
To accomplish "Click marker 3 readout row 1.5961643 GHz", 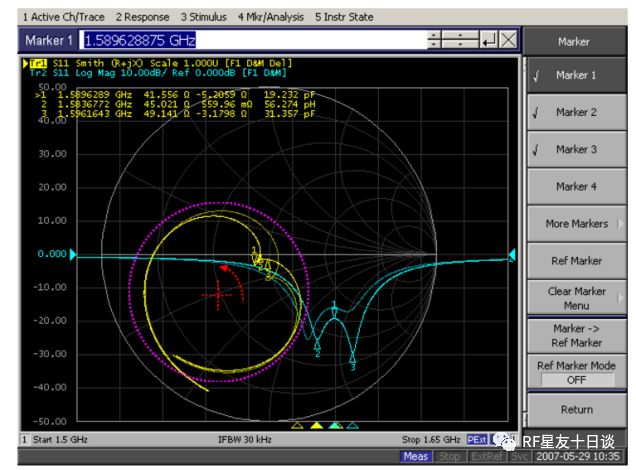I will [x=178, y=114].
